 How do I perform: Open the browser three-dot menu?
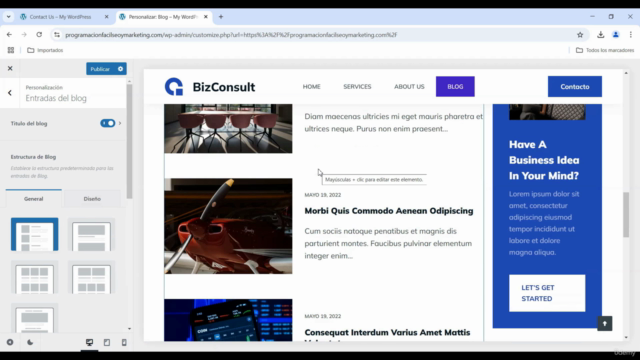click(631, 35)
